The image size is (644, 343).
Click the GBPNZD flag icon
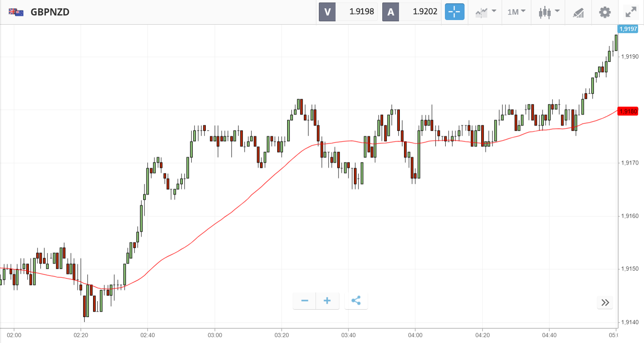pyautogui.click(x=16, y=12)
